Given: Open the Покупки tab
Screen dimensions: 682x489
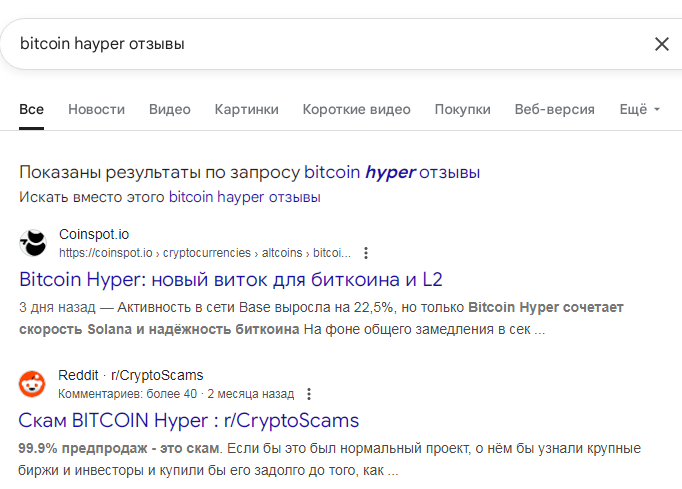Looking at the screenshot, I should [462, 109].
